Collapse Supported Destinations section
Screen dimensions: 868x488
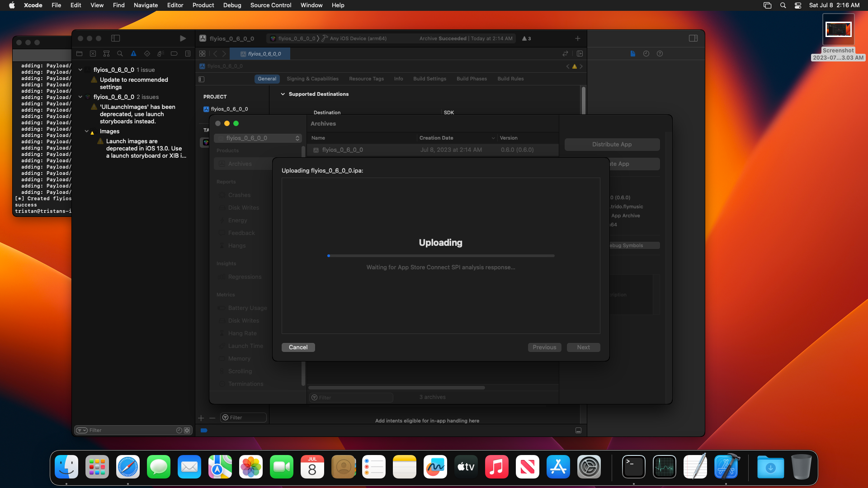click(x=283, y=94)
